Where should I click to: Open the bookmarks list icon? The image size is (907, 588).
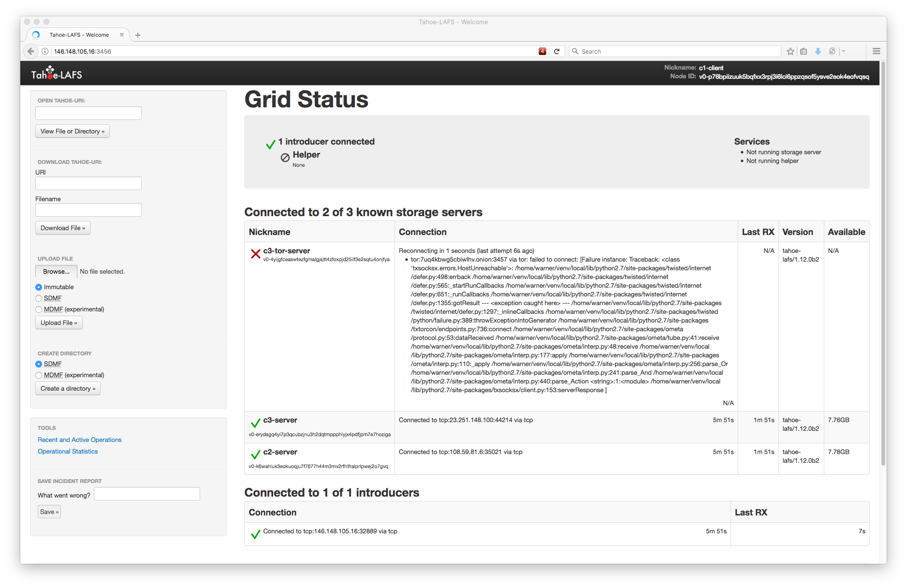[x=804, y=51]
